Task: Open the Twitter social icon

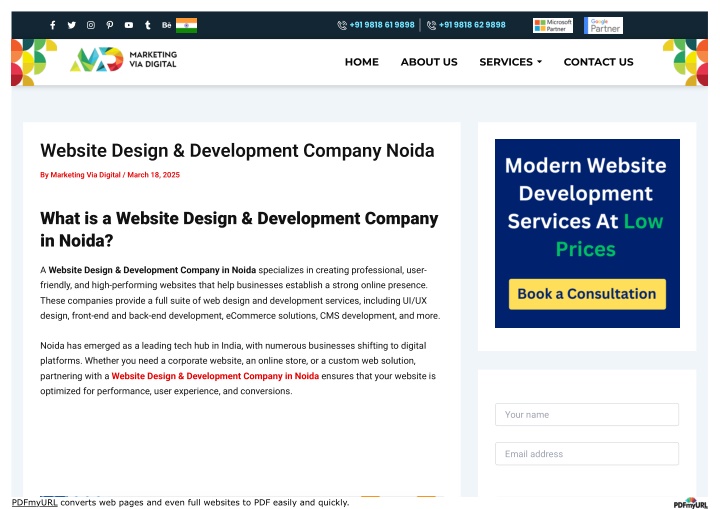Action: coord(72,25)
